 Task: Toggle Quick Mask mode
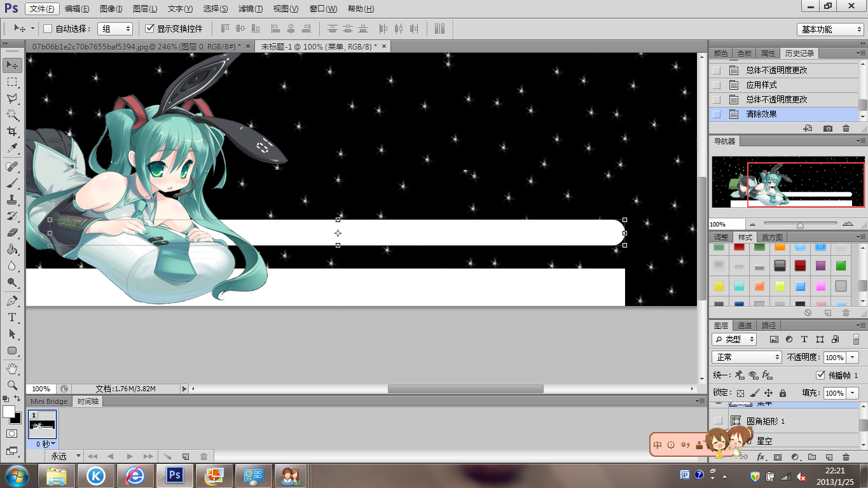[12, 433]
